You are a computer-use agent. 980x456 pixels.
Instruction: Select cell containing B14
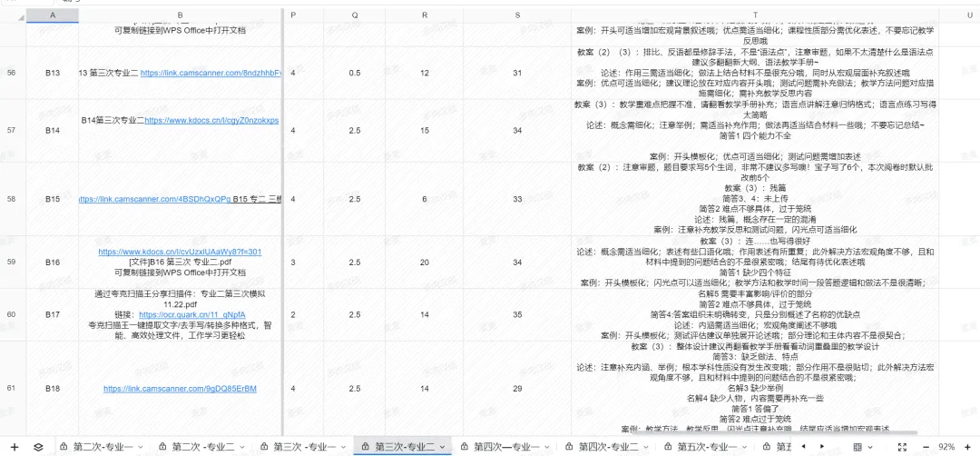pos(53,130)
